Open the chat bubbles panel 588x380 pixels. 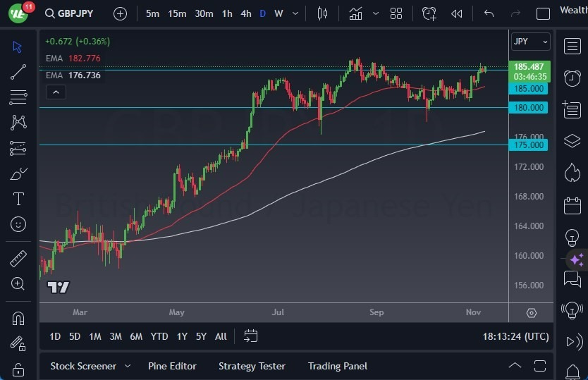click(572, 279)
